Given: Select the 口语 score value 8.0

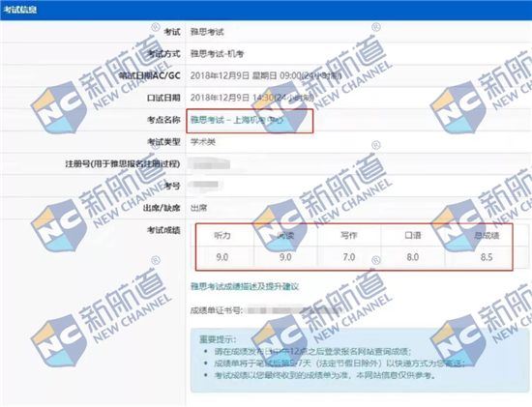Looking at the screenshot, I should pos(413,257).
